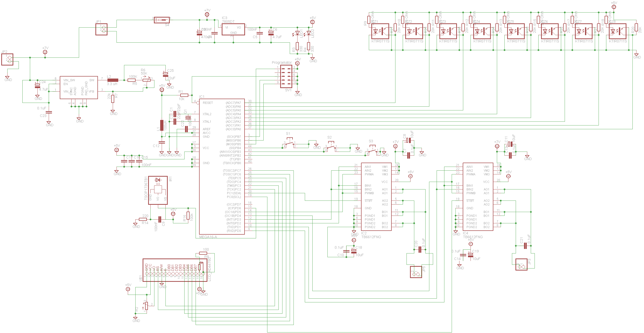Click the JP3 motor output connector
The width and height of the screenshot is (644, 333).
pyautogui.click(x=521, y=264)
